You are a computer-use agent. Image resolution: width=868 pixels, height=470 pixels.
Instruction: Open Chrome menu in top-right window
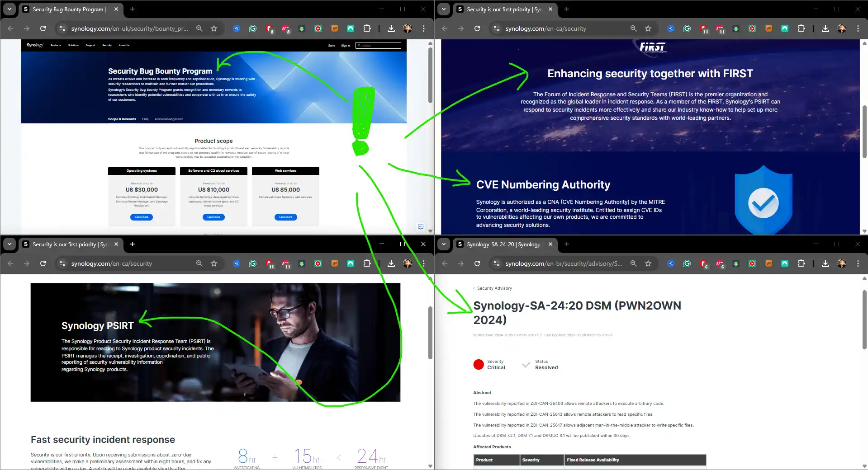click(858, 28)
